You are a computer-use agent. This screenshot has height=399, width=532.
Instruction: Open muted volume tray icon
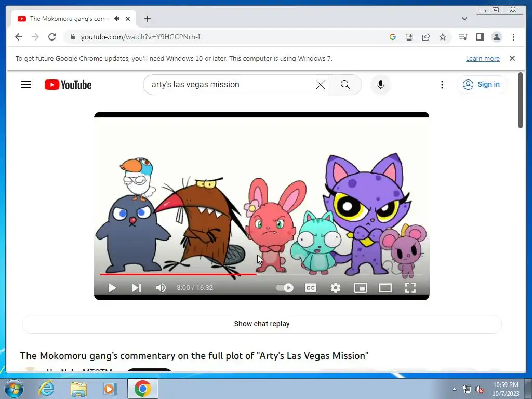coord(480,389)
